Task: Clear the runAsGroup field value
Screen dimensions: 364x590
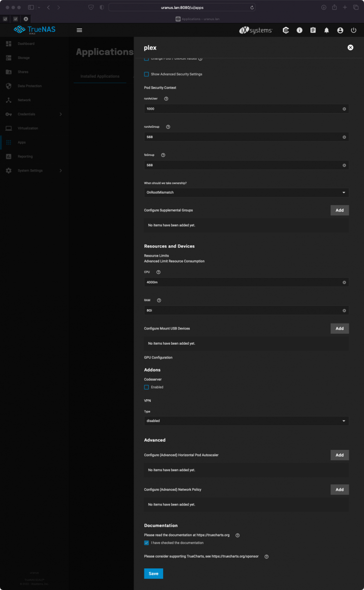Action: tap(344, 137)
